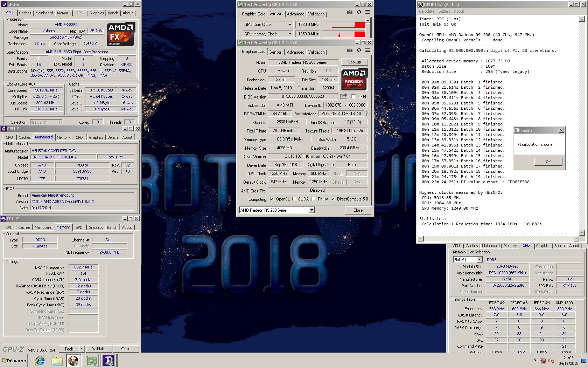Click network disconnected tray icon
The width and height of the screenshot is (588, 368).
click(x=543, y=361)
